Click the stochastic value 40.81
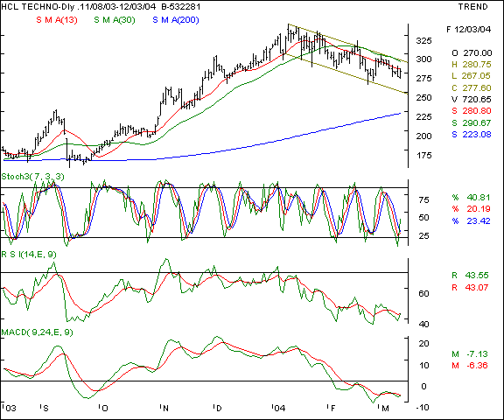The width and height of the screenshot is (504, 420). point(479,197)
